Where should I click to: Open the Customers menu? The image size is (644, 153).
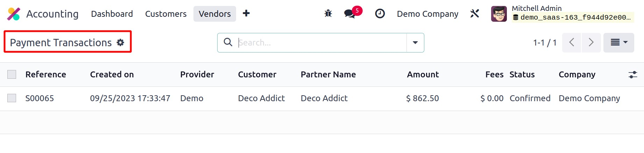(x=166, y=14)
